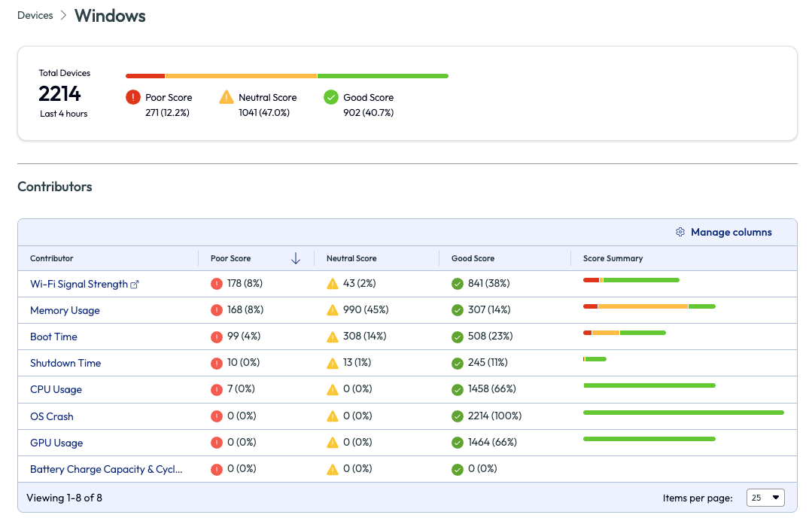Click the red poor icon in Memory Usage row
The image size is (812, 527).
217,310
